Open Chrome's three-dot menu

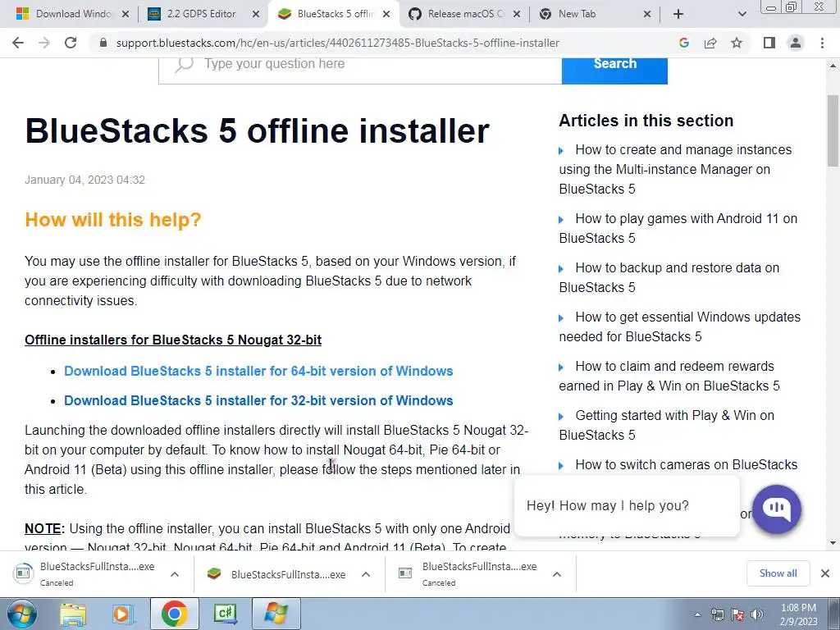pos(822,43)
